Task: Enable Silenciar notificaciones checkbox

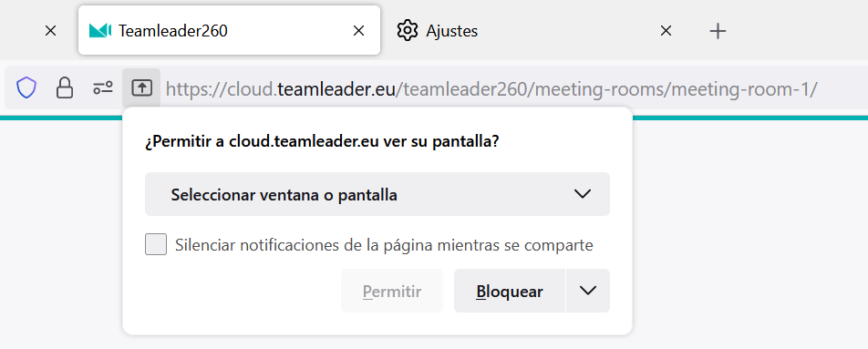Action: coord(156,244)
